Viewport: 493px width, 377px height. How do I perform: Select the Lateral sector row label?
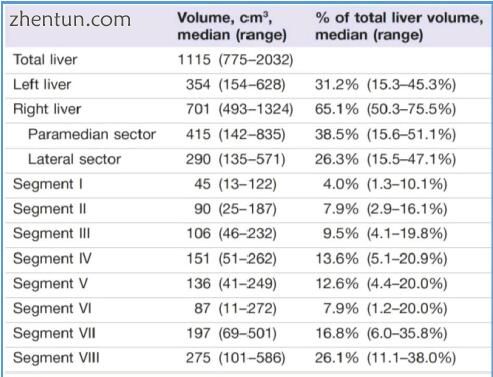point(74,159)
